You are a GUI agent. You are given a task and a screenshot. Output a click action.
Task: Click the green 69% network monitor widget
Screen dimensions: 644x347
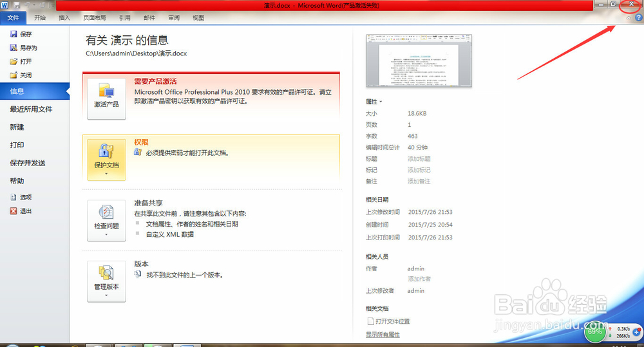(x=594, y=332)
